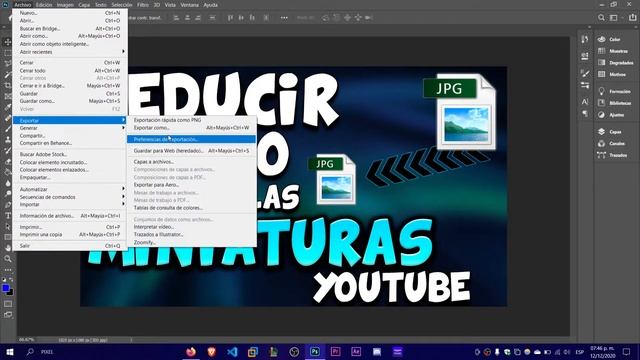Screen dimensions: 640x360
Task: Click the background black color swatch
Action: [10, 293]
